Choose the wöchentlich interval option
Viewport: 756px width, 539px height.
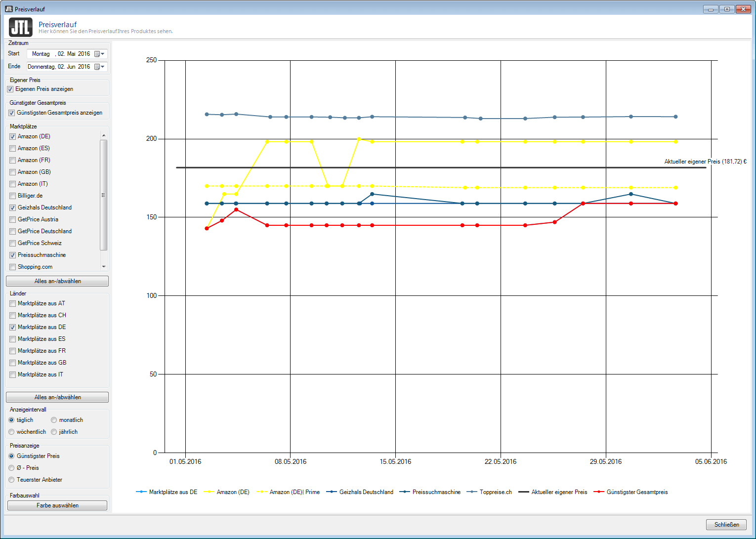(11, 432)
